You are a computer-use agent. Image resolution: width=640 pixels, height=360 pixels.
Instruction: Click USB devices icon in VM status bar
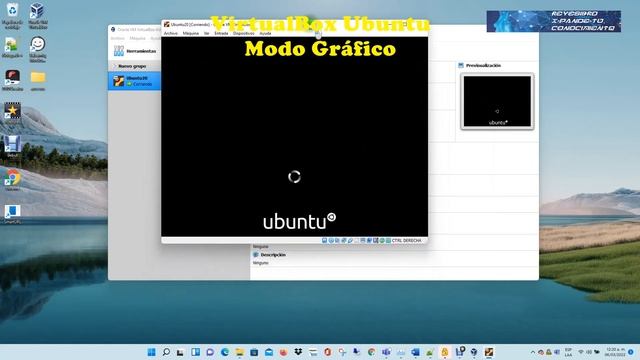[350, 240]
